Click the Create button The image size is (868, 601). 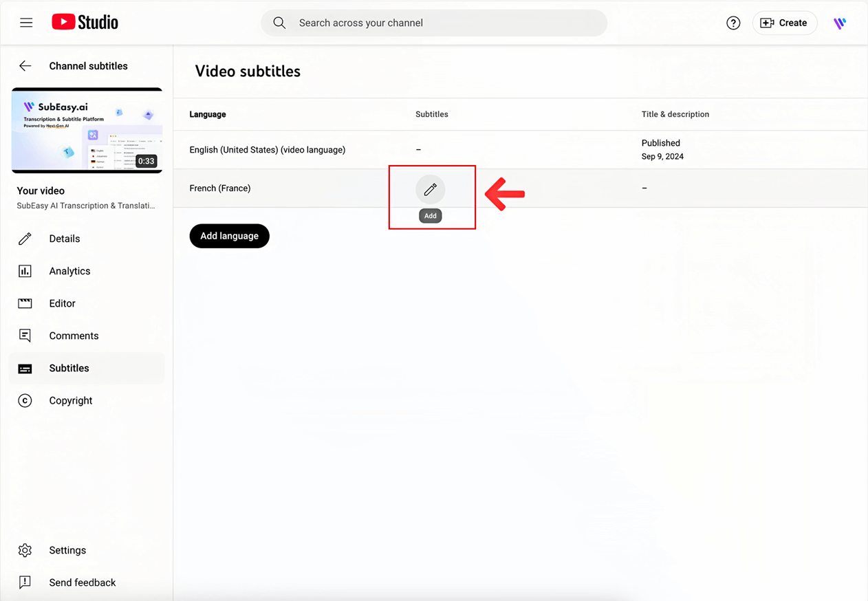coord(784,23)
